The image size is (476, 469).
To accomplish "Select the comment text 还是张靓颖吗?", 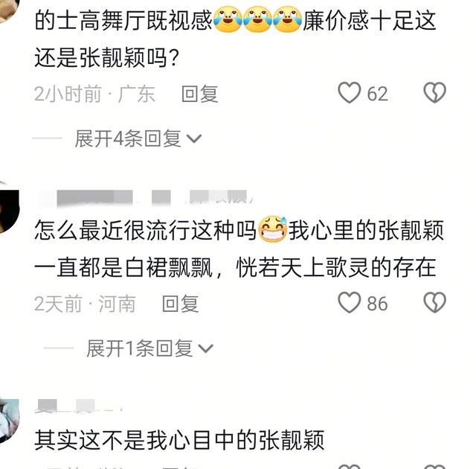I will coord(106,58).
